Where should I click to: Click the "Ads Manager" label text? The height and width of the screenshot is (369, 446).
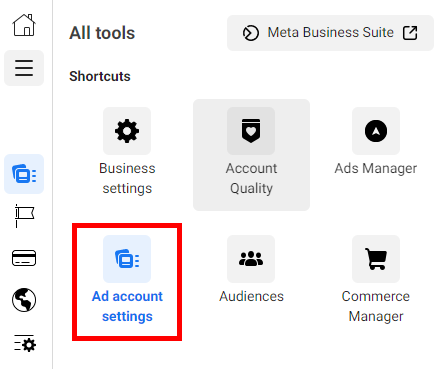point(376,169)
